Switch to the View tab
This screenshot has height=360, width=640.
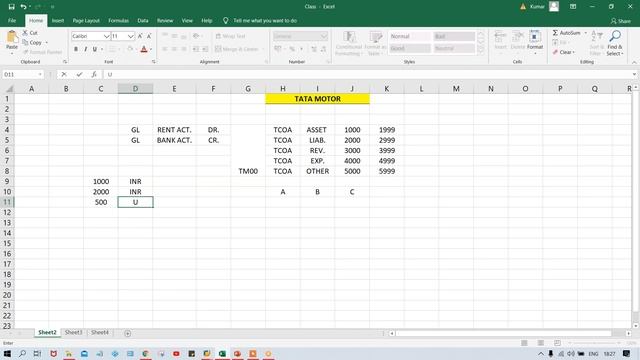click(187, 20)
